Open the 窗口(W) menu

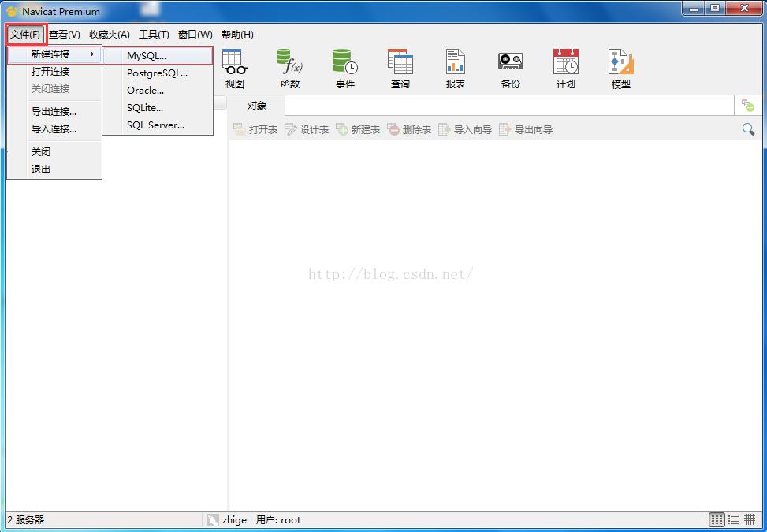195,35
